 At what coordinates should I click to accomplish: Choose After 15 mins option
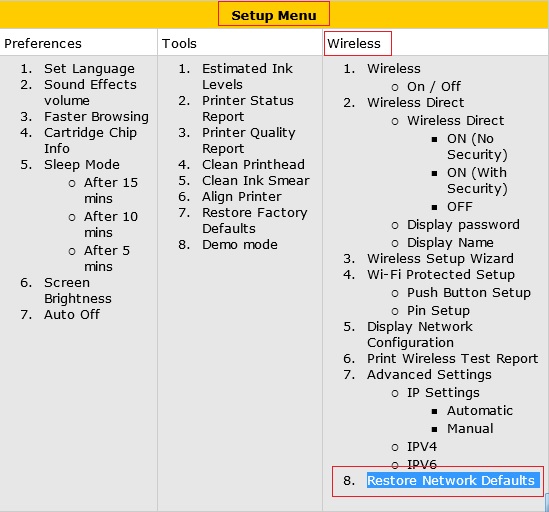pos(111,191)
